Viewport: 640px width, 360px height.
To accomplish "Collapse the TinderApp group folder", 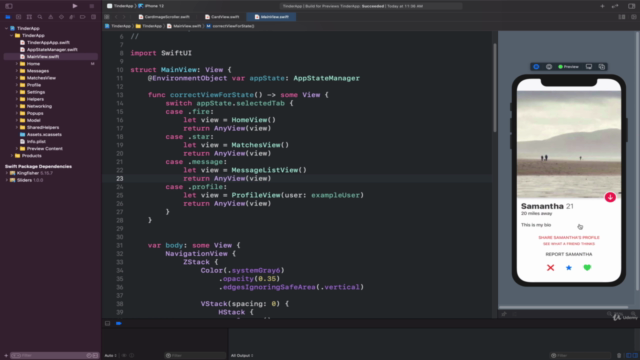I will click(x=11, y=36).
